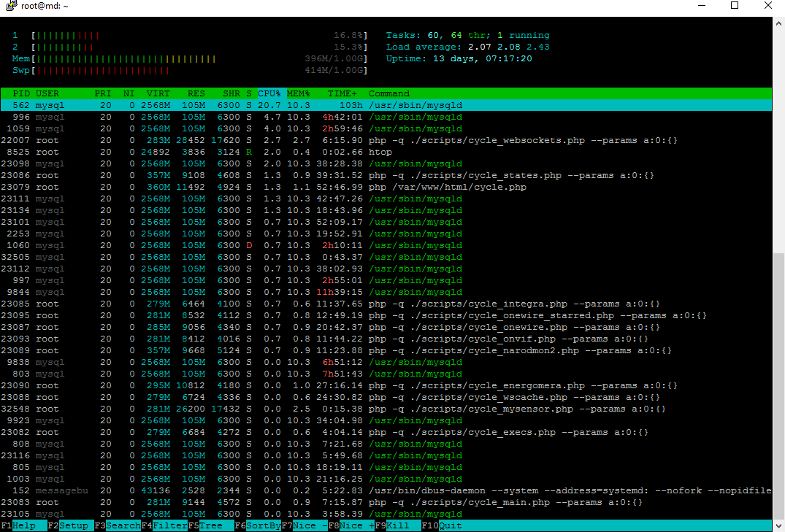Click F7 Nice - to lower niceness
The width and height of the screenshot is (785, 532).
[x=305, y=525]
